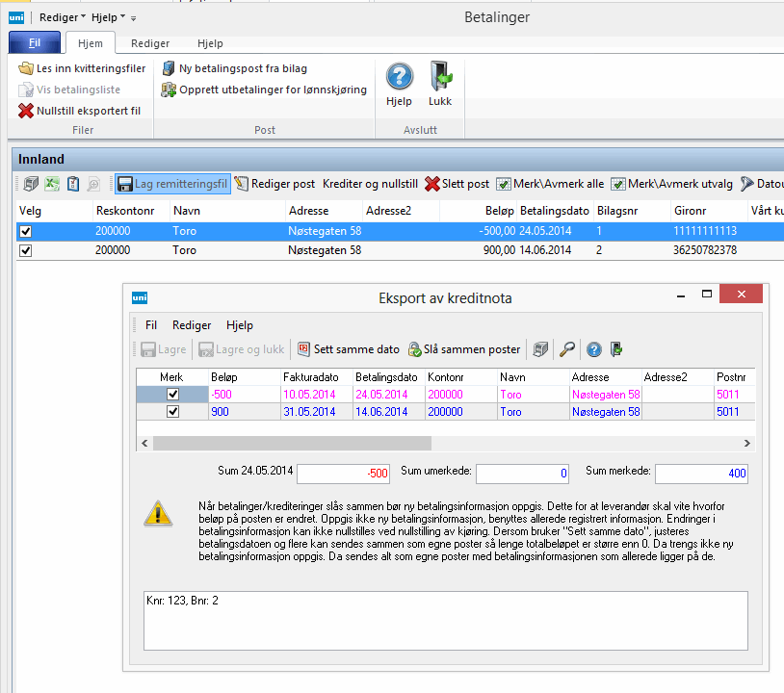Click Nullstill eksportert fil red X icon
Viewport: 784px width, 693px height.
26,111
